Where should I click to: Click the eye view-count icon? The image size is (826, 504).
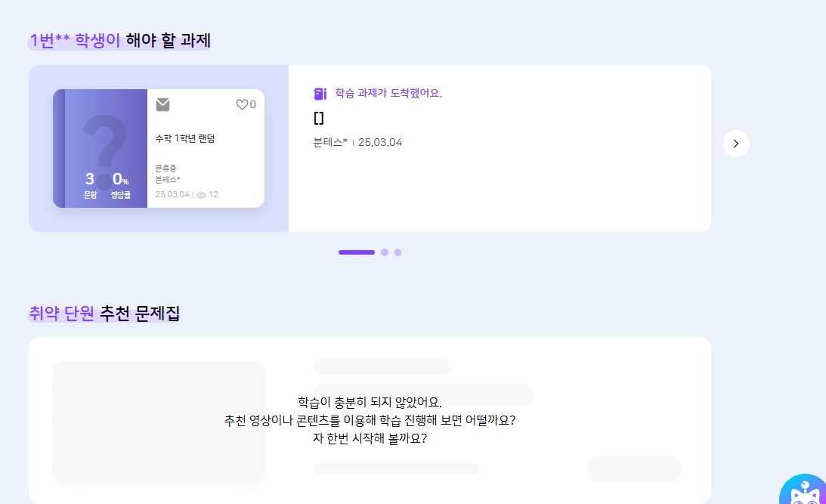[201, 195]
